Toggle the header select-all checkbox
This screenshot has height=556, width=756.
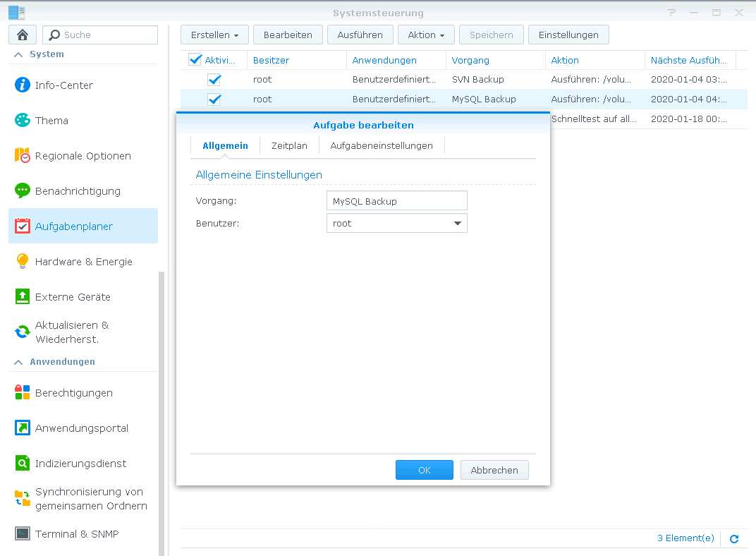click(195, 60)
